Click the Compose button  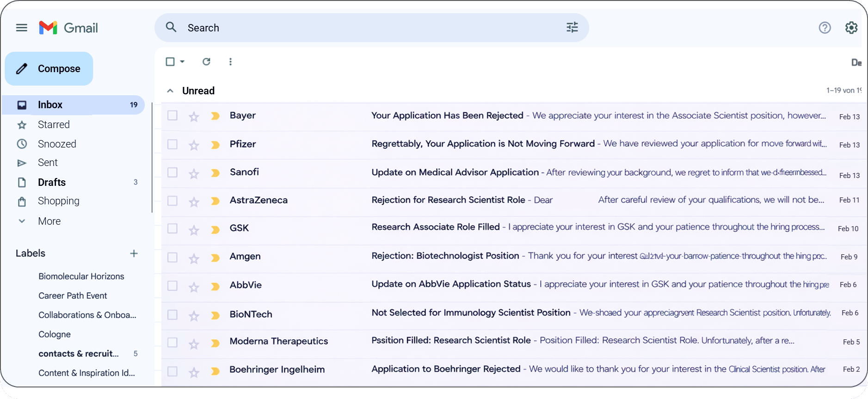[49, 68]
